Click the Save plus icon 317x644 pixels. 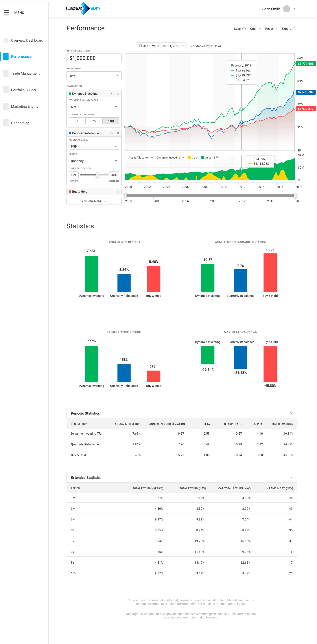point(244,29)
